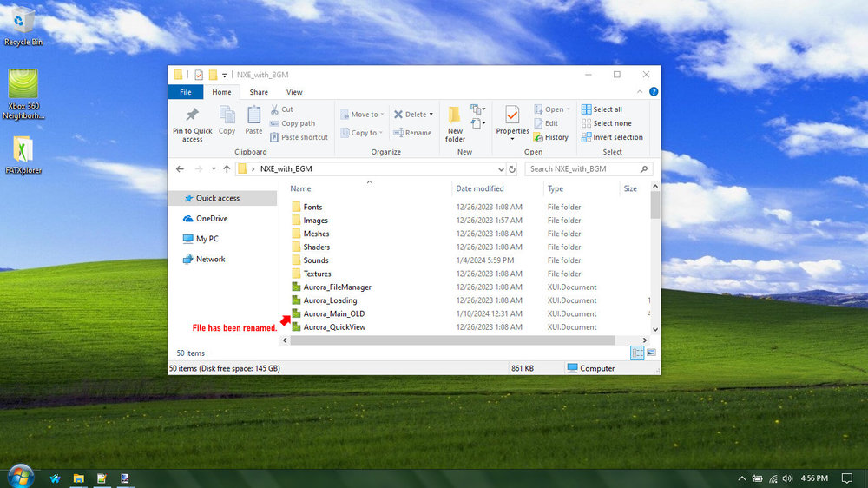
Task: Select the Textures folder
Action: [x=317, y=274]
